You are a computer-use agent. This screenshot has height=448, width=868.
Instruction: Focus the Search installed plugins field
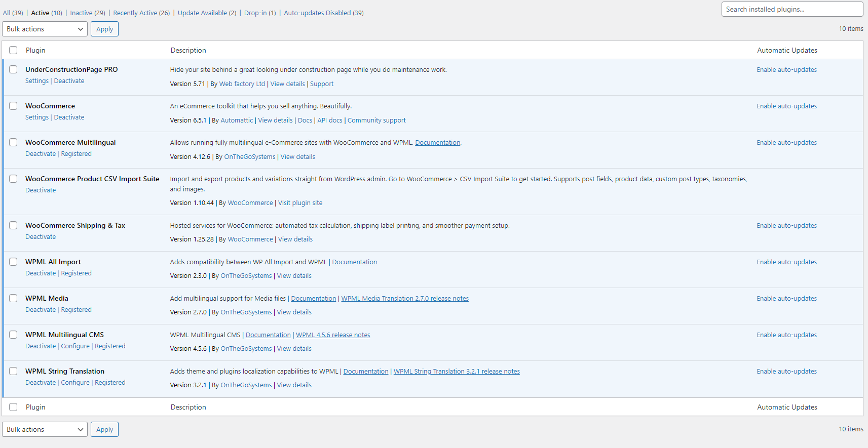[x=792, y=9]
